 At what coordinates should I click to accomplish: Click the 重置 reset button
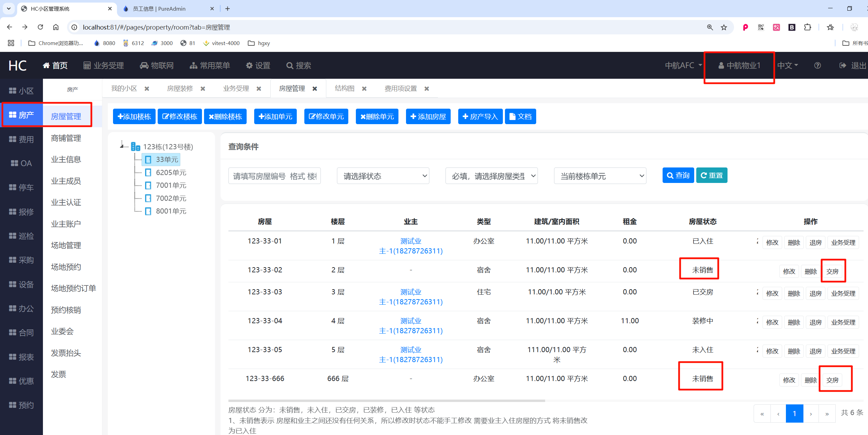[x=712, y=175]
